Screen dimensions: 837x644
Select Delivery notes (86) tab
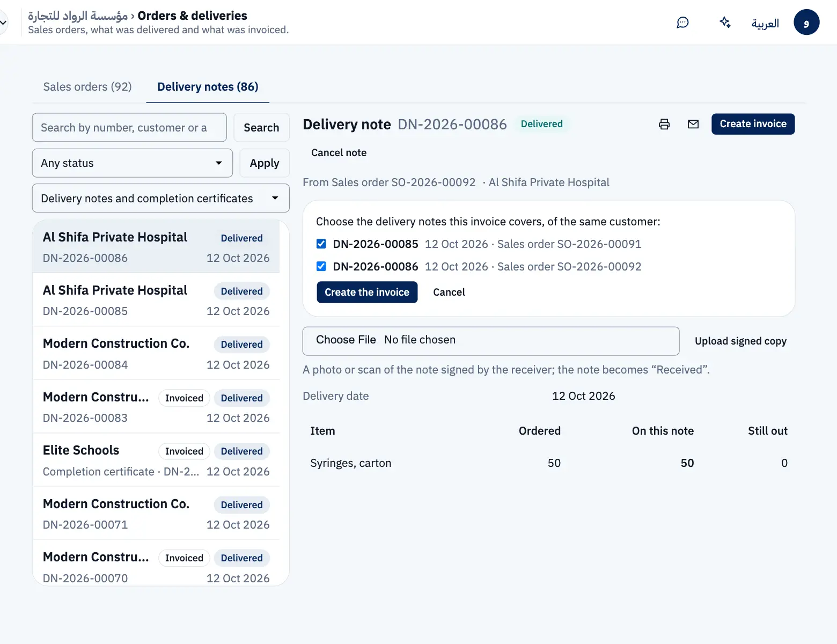click(208, 87)
